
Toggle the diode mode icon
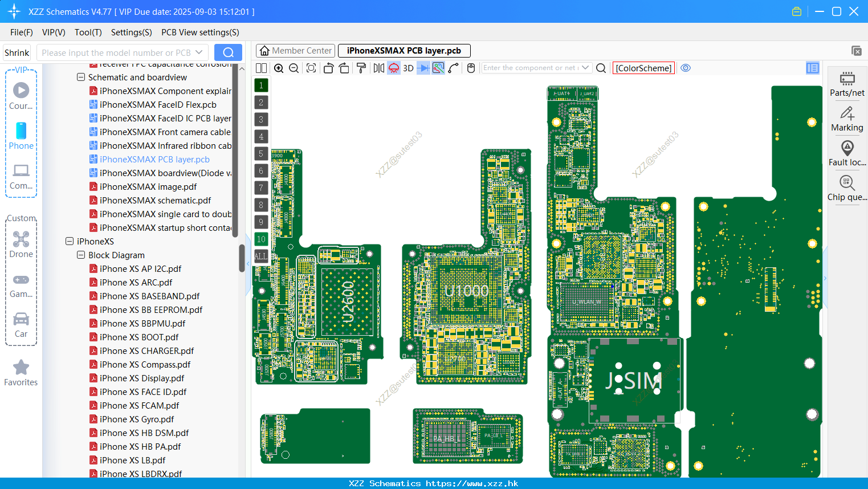pos(423,68)
